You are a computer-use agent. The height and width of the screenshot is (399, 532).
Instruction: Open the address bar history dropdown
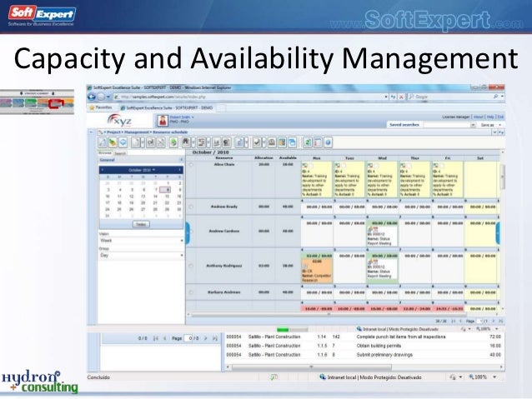pos(386,97)
